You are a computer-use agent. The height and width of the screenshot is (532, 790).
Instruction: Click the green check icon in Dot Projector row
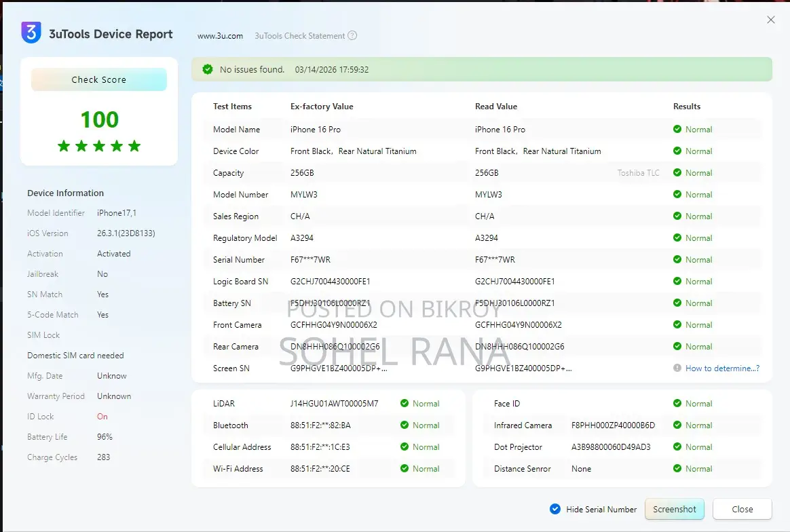[x=677, y=446]
